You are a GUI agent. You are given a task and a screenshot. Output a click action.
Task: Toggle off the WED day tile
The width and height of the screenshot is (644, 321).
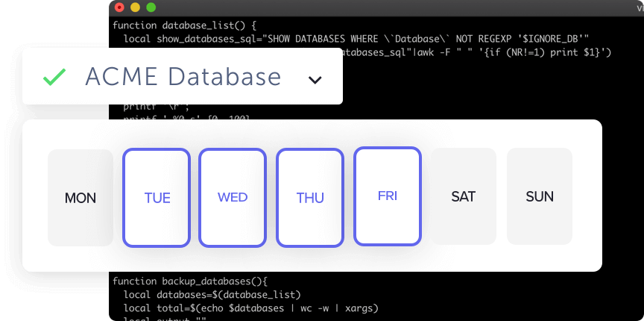[x=233, y=198]
